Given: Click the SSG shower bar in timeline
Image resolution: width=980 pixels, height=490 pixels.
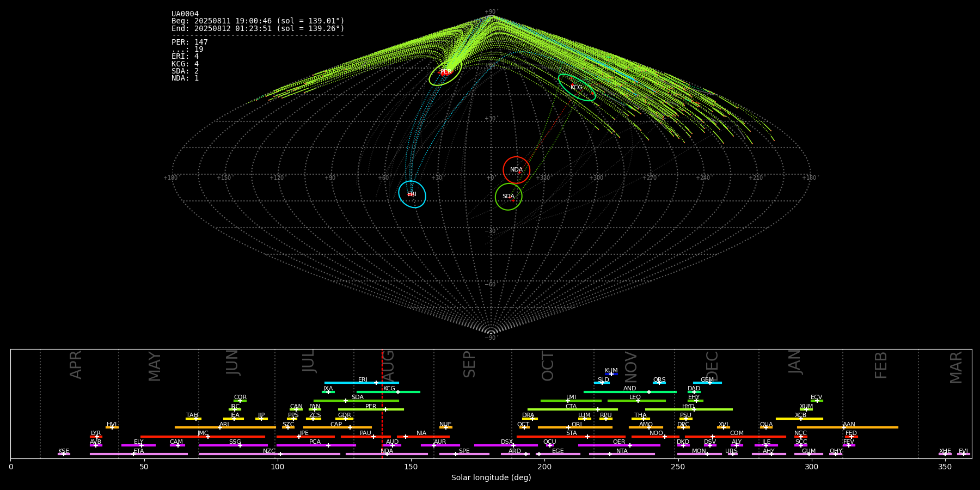Looking at the screenshot, I should coord(233,445).
